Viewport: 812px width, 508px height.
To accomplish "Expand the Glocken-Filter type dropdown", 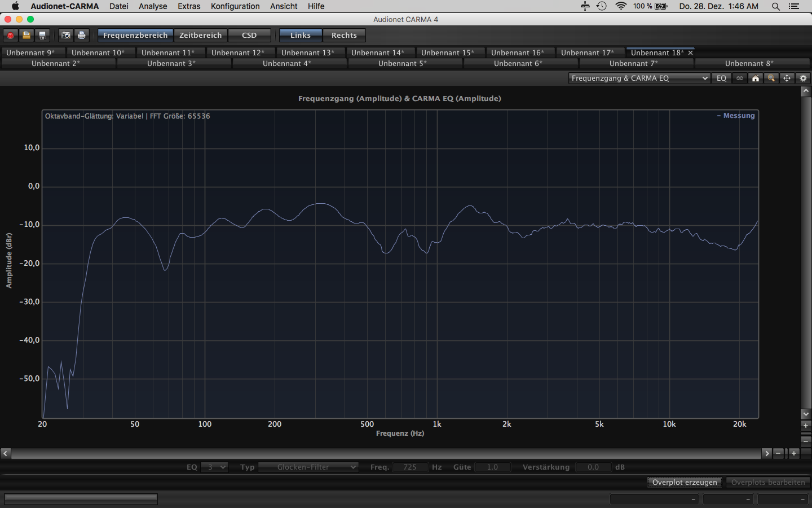I will click(x=308, y=467).
